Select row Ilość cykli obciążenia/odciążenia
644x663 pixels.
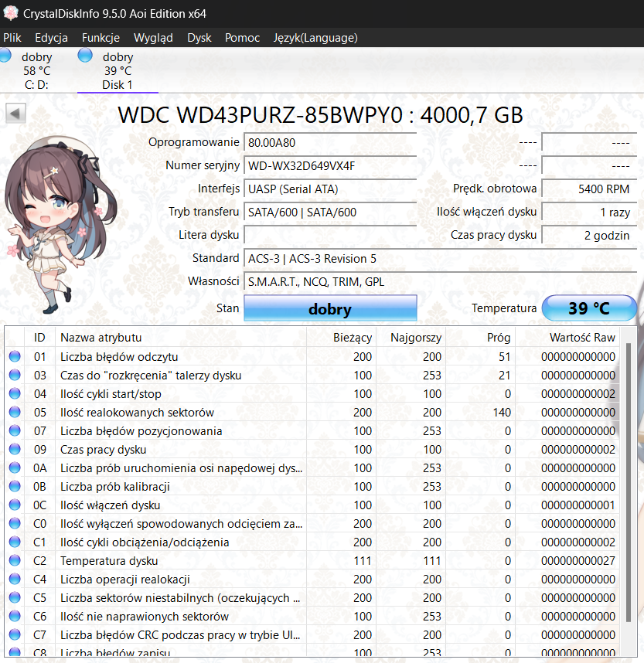tap(312, 542)
